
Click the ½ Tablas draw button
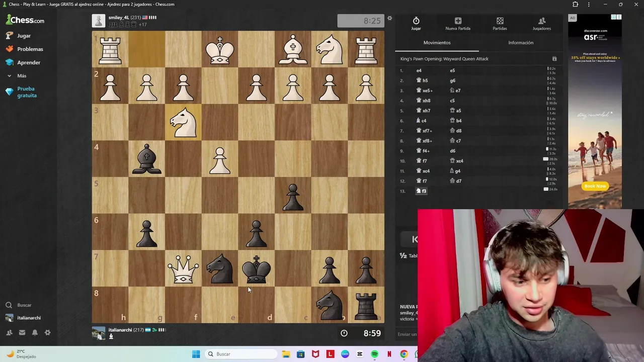coord(409,255)
